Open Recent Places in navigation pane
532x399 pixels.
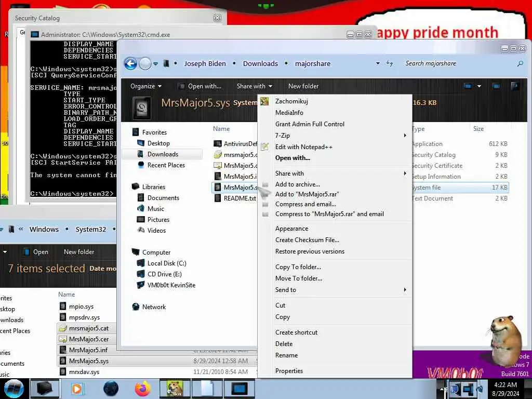(x=166, y=165)
